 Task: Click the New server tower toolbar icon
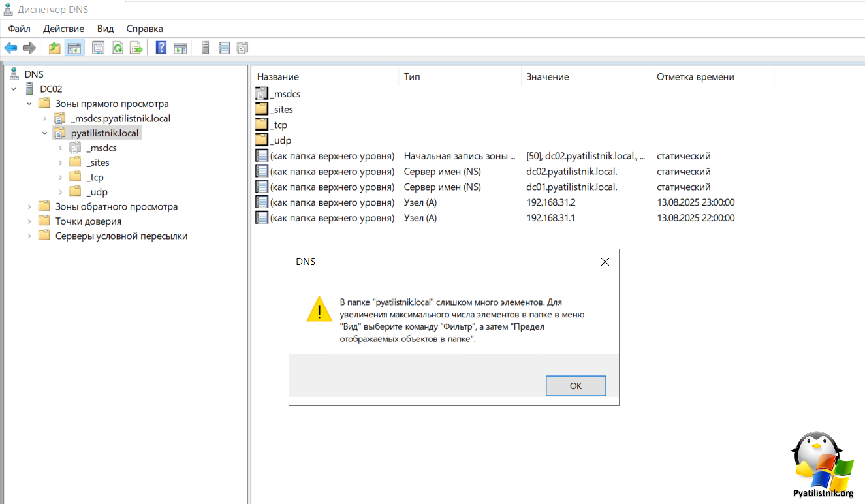click(206, 48)
